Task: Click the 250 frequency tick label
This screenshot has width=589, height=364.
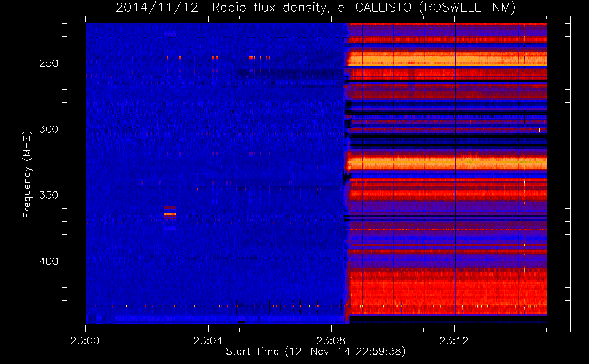Action: click(49, 63)
